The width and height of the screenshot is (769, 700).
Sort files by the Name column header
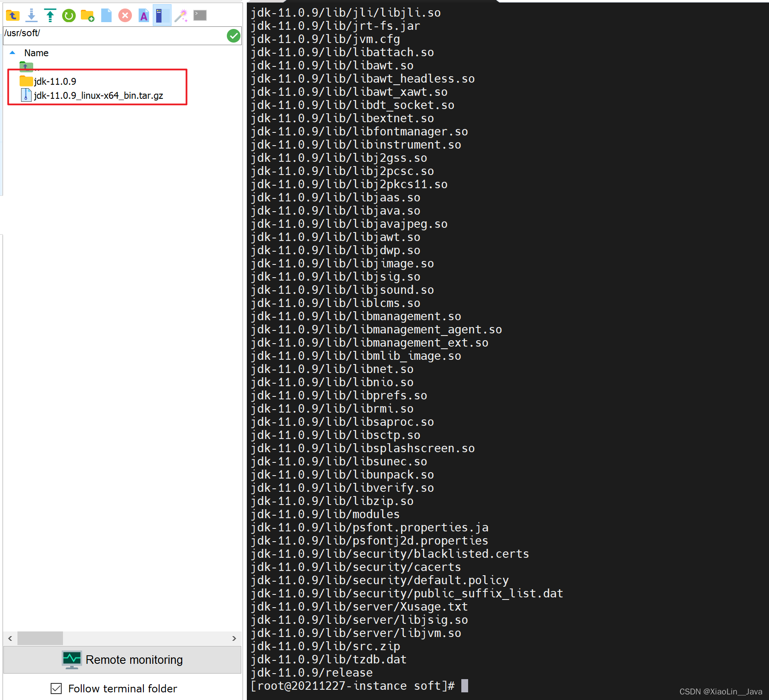36,53
